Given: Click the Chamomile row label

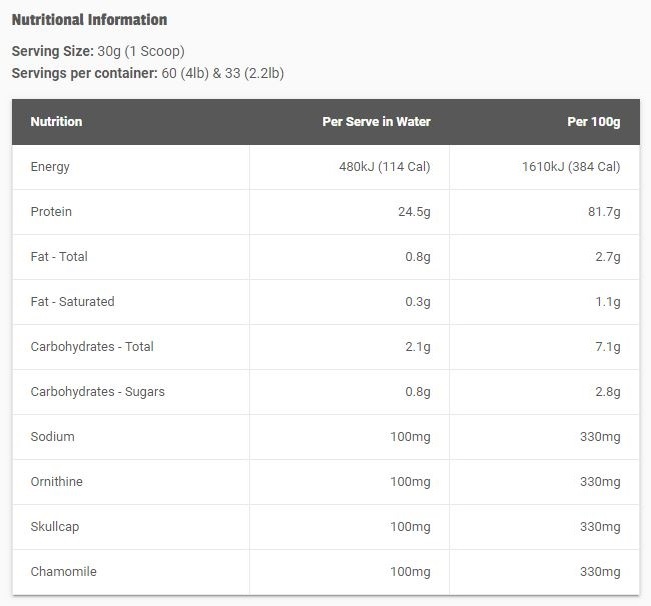Looking at the screenshot, I should pos(64,572).
